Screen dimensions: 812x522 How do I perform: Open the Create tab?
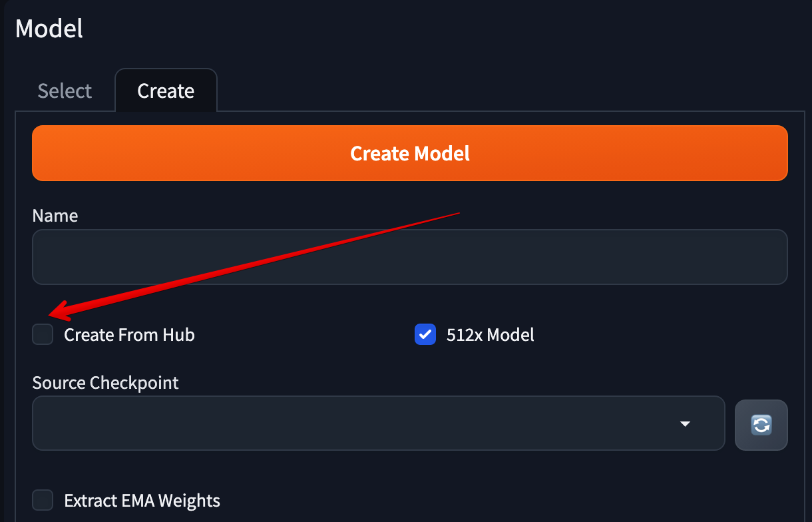(x=166, y=91)
